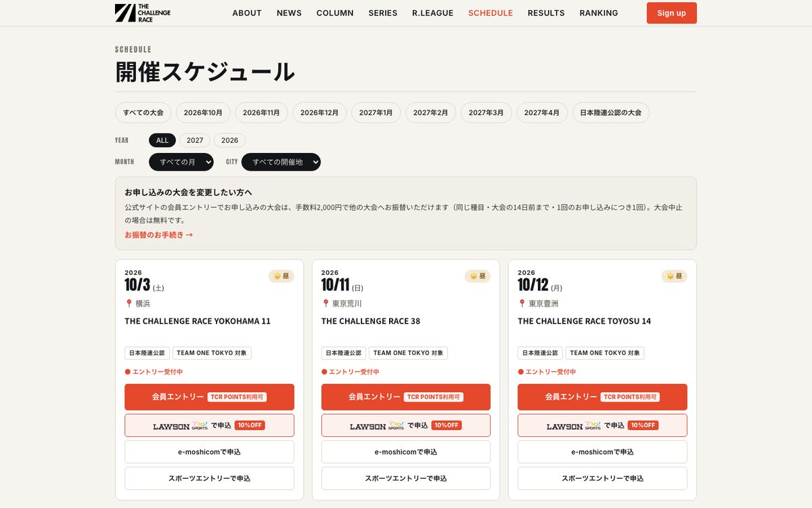This screenshot has height=508, width=812.
Task: Open COLUMN in the top navigation
Action: (x=335, y=13)
